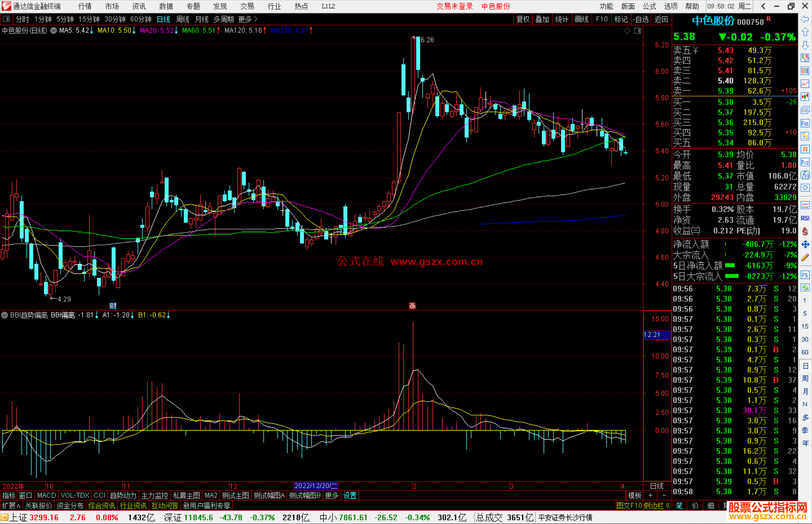Collapse the sidebar with 侧边栏 arrows
This screenshot has width=812, height=524.
657,506
